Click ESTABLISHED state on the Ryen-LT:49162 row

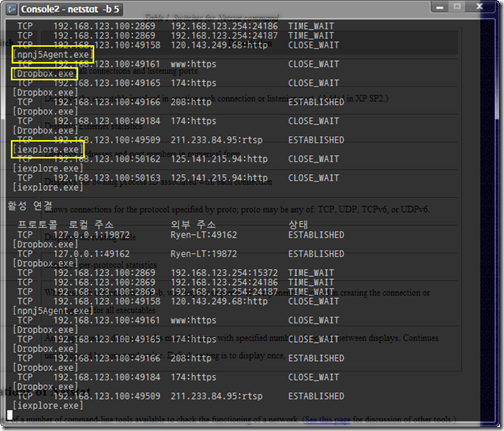coord(316,235)
